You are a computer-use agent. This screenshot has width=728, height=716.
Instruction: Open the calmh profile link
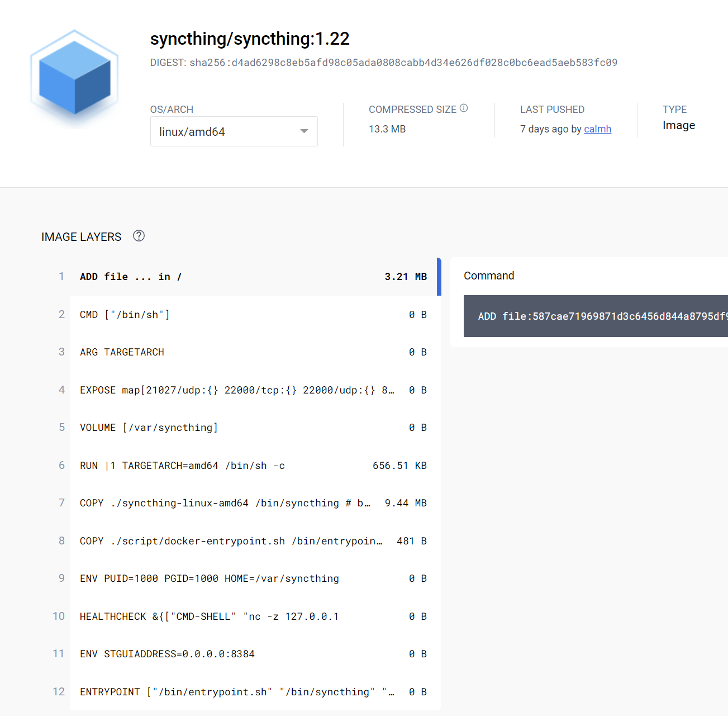coord(597,129)
